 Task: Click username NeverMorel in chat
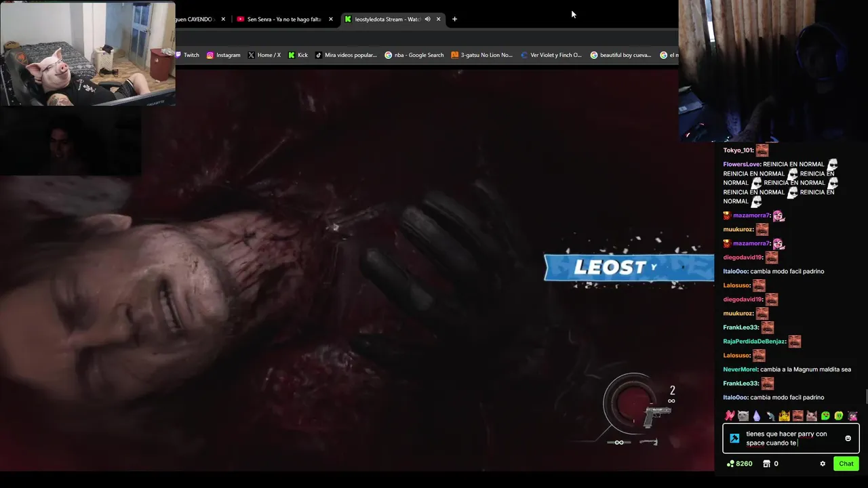741,369
